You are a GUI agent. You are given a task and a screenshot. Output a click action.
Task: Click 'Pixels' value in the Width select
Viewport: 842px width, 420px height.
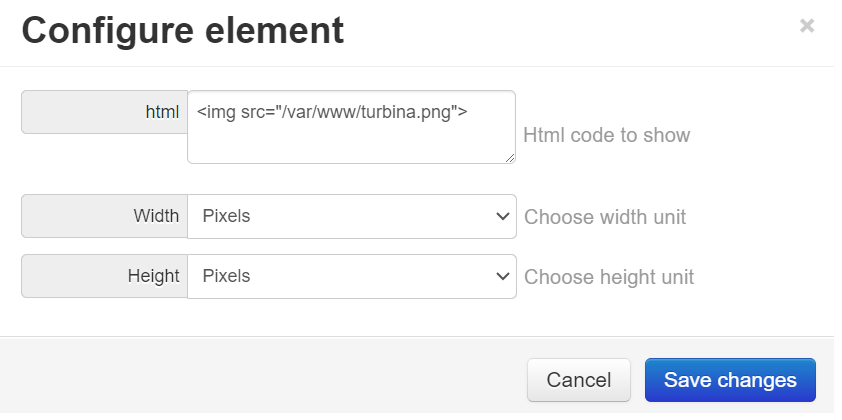[x=226, y=216]
